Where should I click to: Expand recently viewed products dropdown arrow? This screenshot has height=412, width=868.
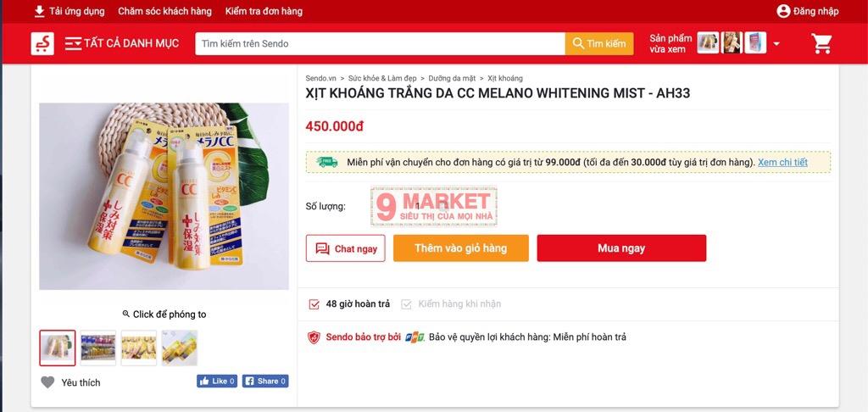pyautogui.click(x=776, y=44)
